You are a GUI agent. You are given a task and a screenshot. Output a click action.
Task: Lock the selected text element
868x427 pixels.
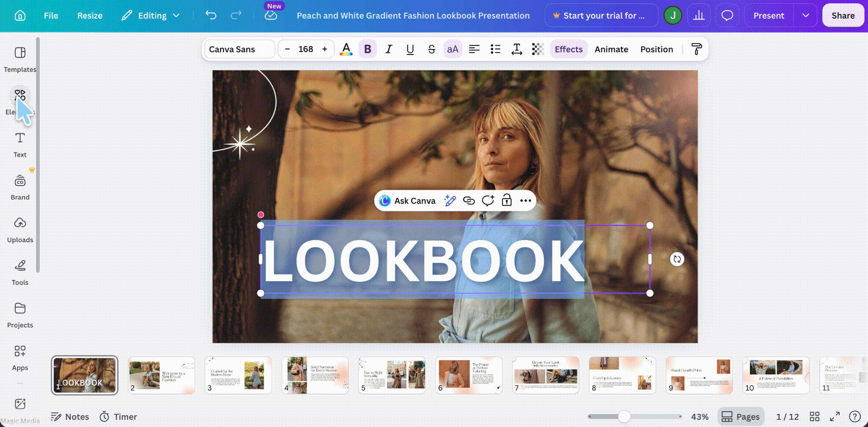click(507, 201)
